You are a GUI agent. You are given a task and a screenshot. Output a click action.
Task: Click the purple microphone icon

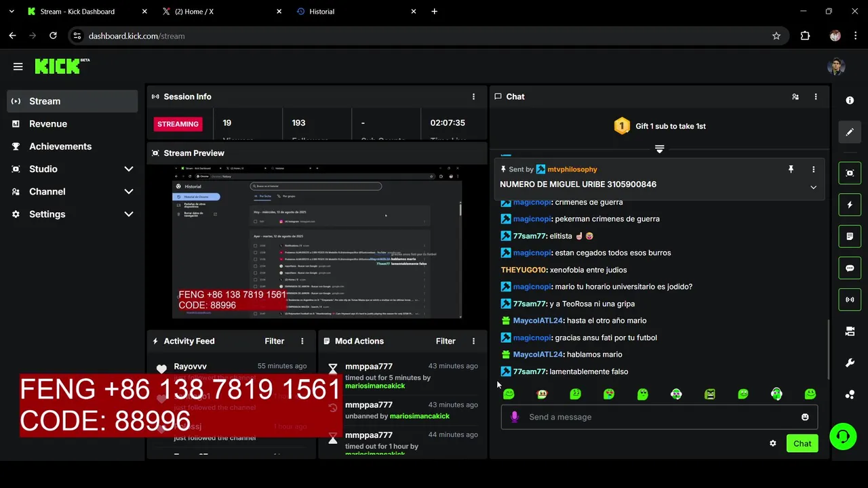click(514, 417)
